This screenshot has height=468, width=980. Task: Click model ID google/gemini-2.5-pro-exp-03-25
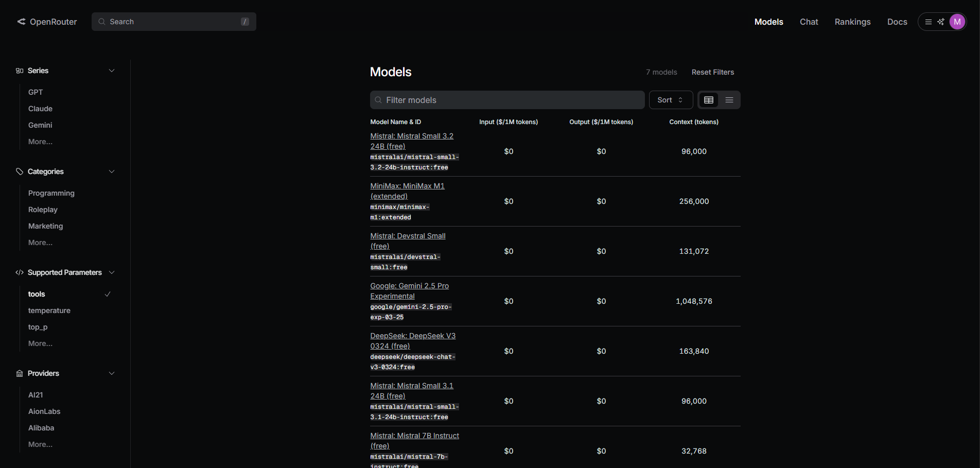[411, 312]
